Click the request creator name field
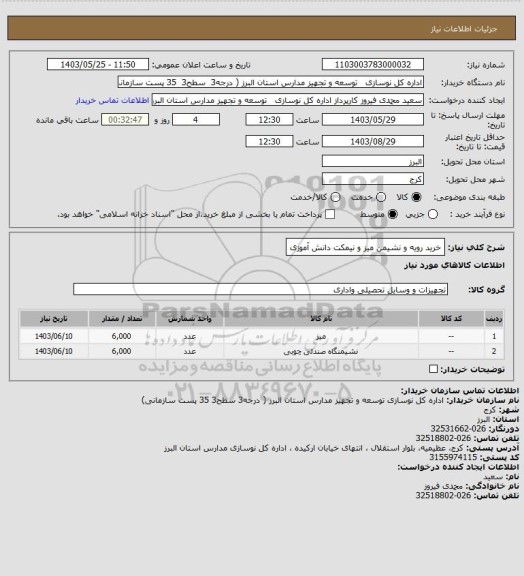The image size is (524, 576). coord(288,100)
